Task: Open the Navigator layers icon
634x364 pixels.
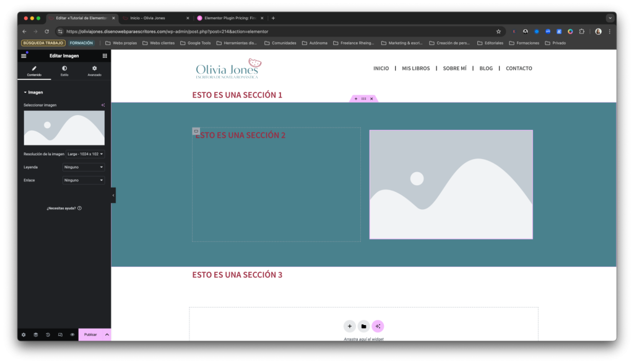Action: [x=36, y=334]
